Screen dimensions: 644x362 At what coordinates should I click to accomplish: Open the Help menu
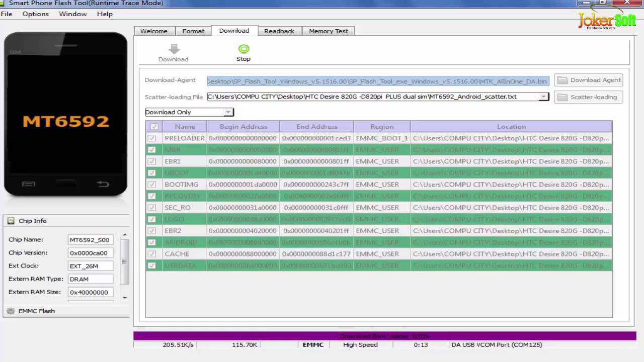click(105, 14)
